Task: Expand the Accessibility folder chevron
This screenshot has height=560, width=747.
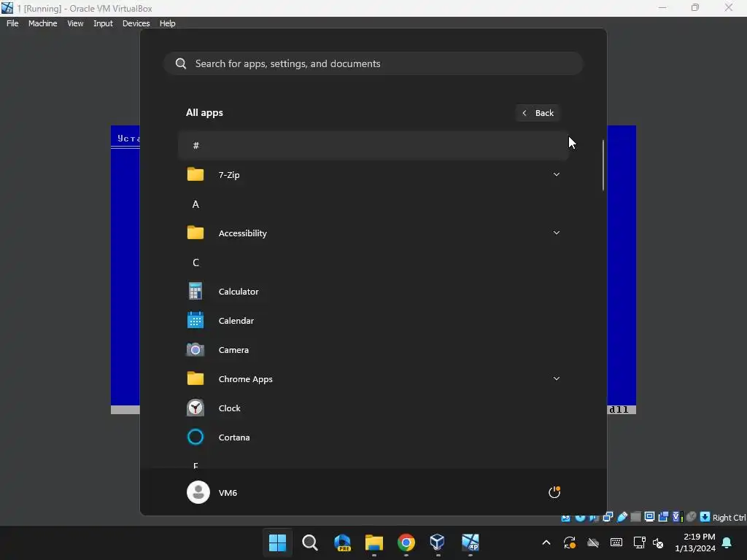Action: tap(556, 233)
